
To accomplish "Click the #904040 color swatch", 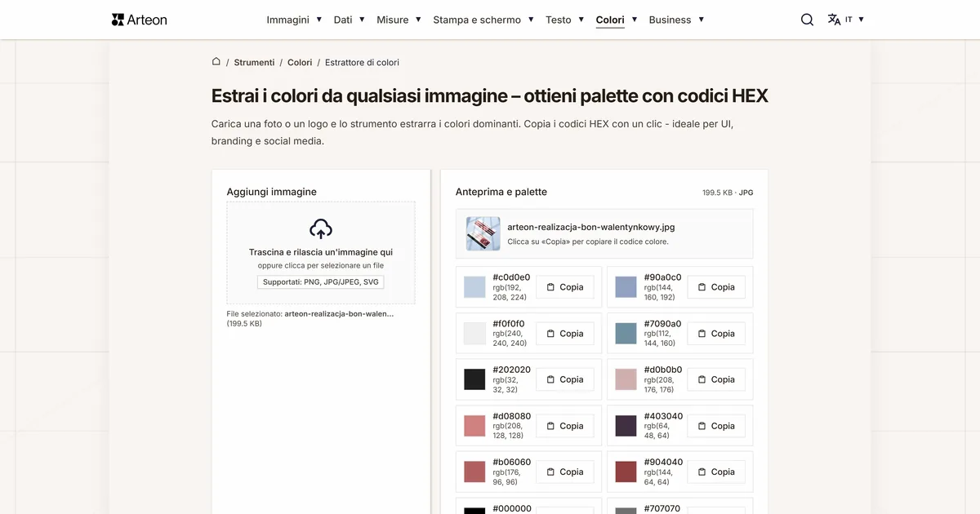I will pyautogui.click(x=626, y=472).
